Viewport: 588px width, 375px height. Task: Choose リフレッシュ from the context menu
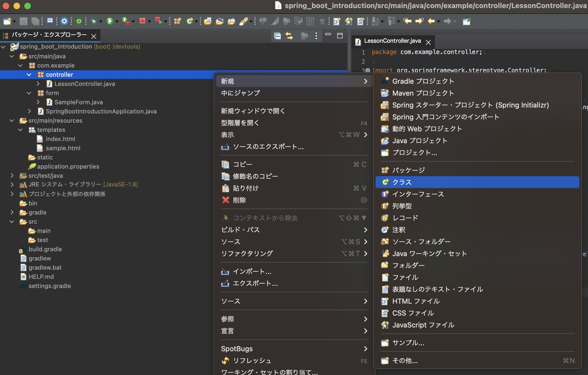pos(252,360)
